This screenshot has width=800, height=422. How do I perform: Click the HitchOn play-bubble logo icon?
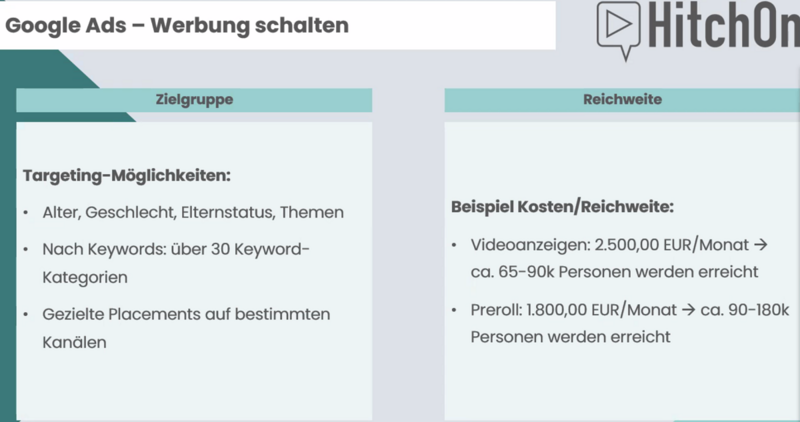point(618,30)
